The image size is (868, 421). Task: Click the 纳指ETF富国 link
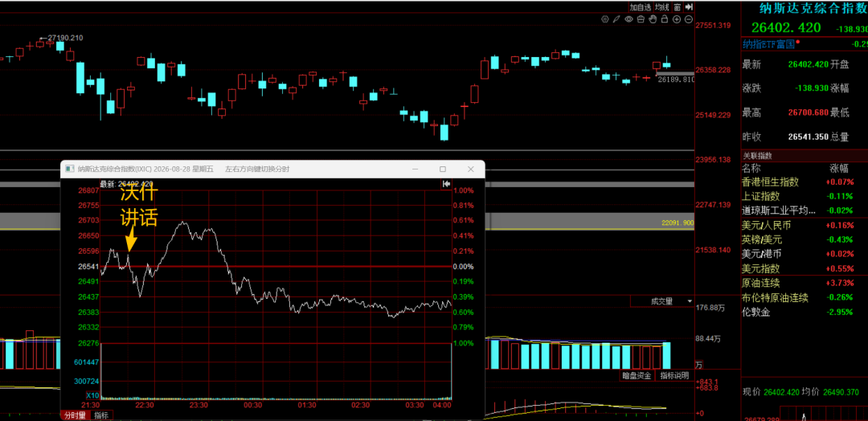click(768, 43)
